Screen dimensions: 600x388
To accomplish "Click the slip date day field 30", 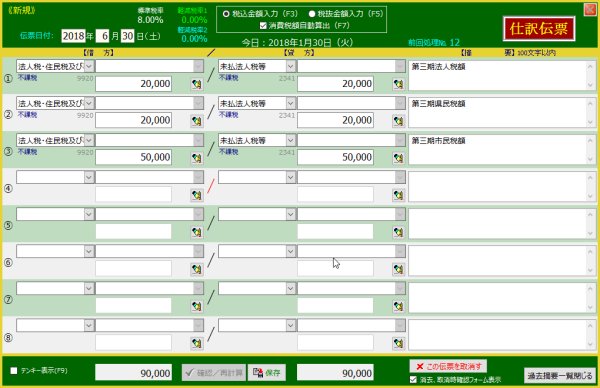I will tap(127, 36).
